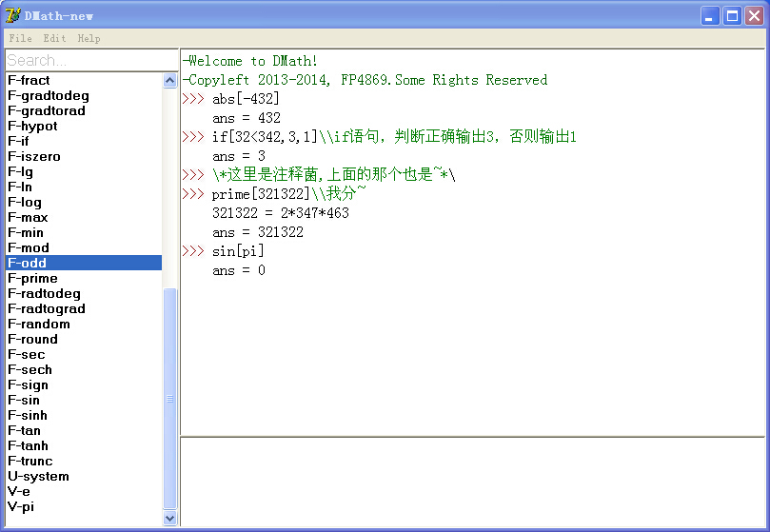Minimize the DMath-new window
This screenshot has width=770, height=532.
coord(710,16)
